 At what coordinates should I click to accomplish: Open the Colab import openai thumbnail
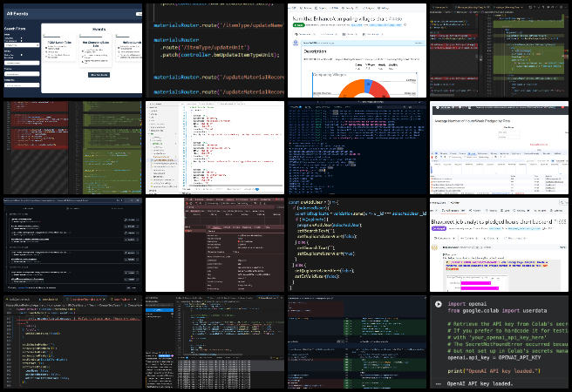499,342
